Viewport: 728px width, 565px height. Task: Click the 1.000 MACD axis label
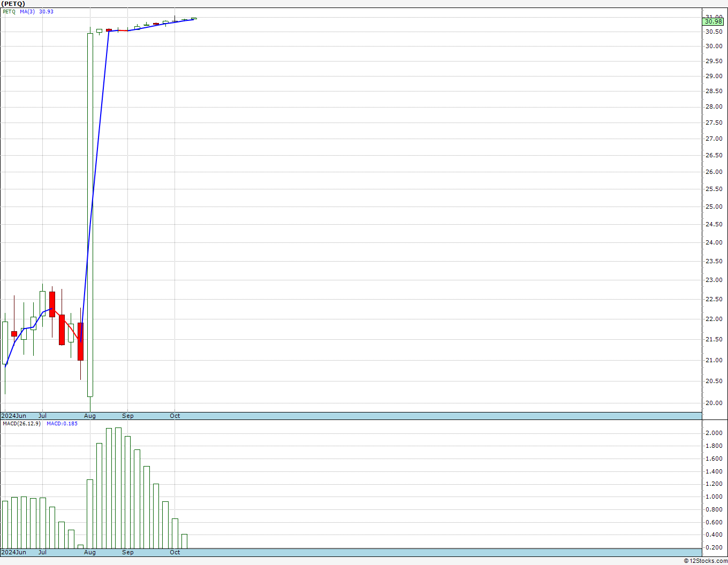coord(713,497)
